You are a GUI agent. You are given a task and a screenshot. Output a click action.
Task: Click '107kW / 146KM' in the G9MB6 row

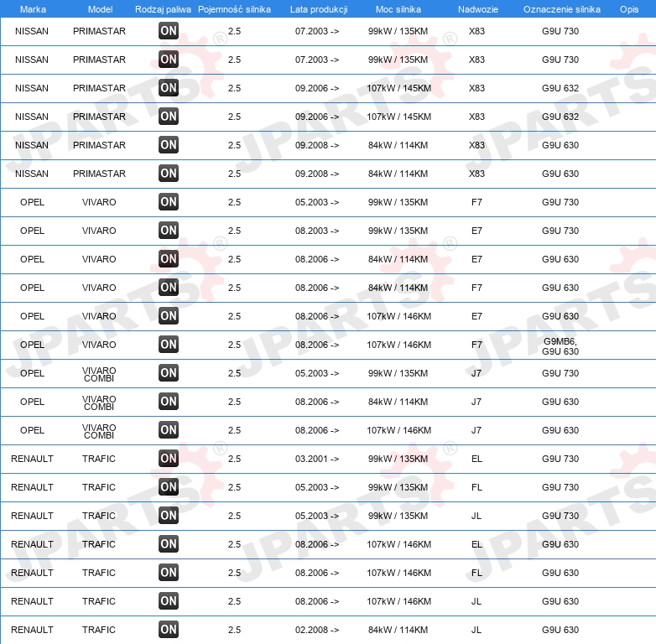(398, 345)
